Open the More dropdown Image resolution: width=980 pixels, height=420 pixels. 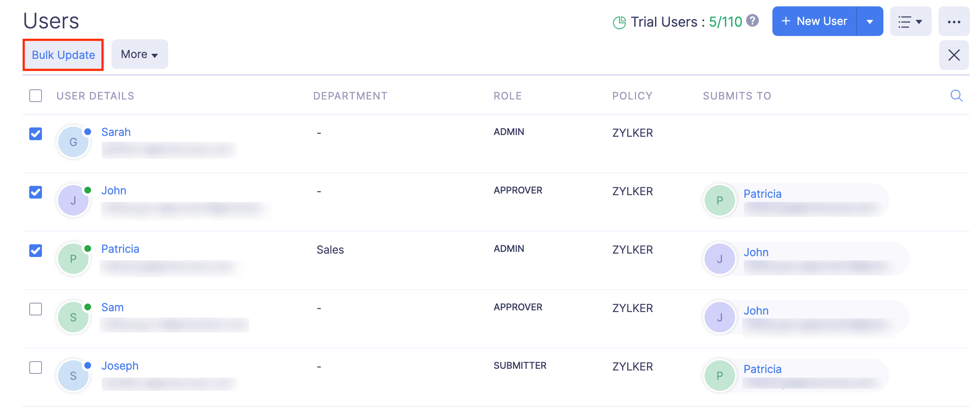click(x=139, y=54)
